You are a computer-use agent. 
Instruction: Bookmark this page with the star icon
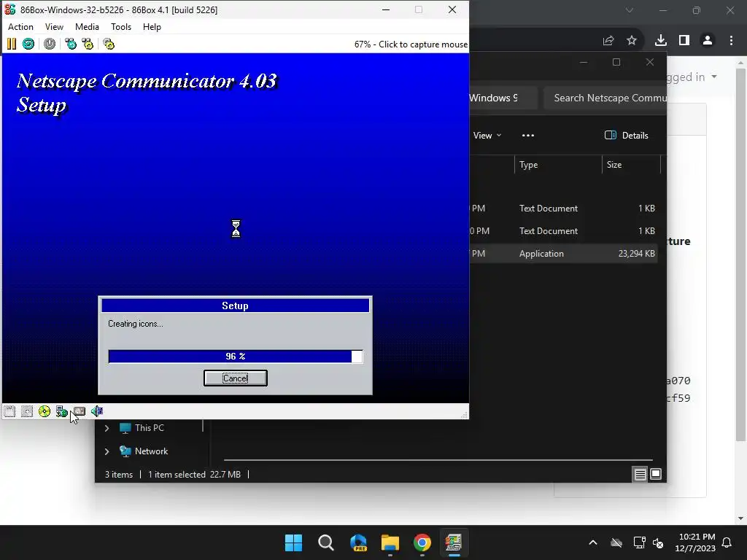632,41
